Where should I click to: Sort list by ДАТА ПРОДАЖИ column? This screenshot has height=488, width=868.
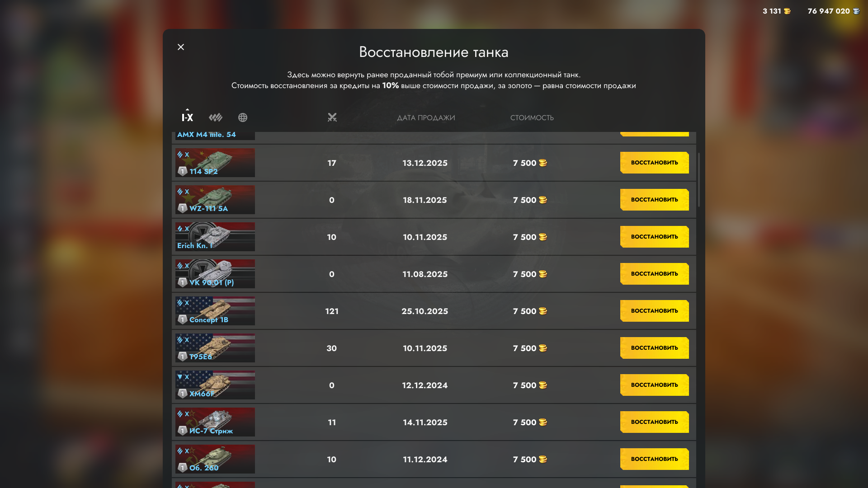click(x=426, y=118)
